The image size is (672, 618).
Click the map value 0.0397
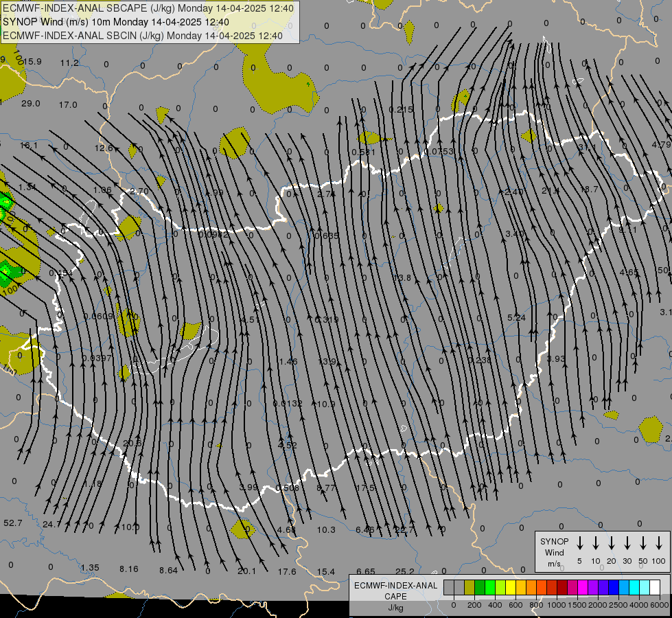coord(96,358)
